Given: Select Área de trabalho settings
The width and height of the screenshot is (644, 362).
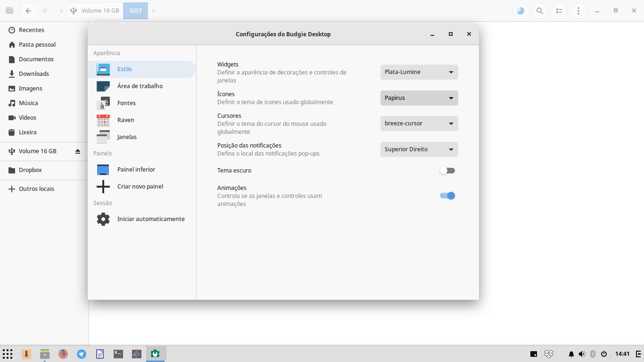Looking at the screenshot, I should (x=140, y=86).
